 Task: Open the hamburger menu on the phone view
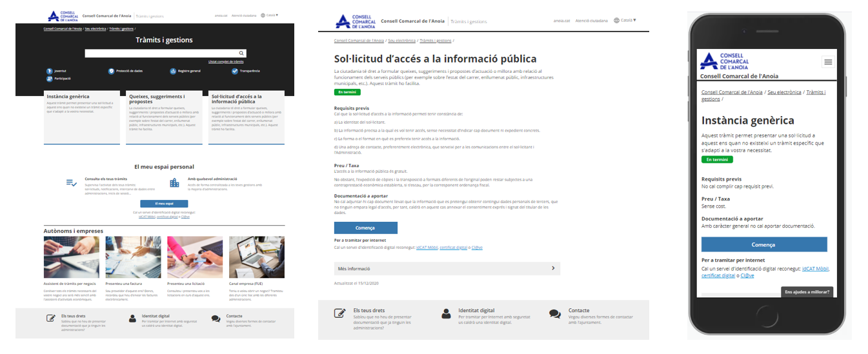828,62
